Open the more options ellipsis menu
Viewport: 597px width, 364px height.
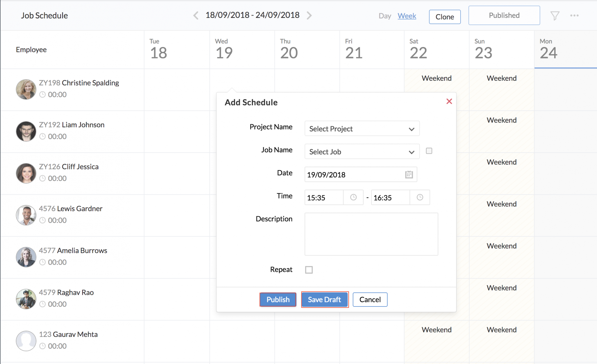click(x=575, y=15)
